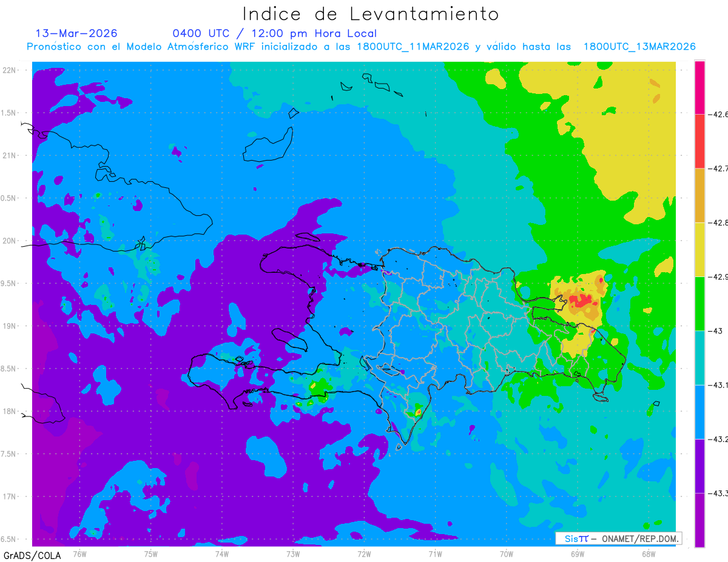728x562 pixels.
Task: Click the legend value -43.3
Action: 718,493
